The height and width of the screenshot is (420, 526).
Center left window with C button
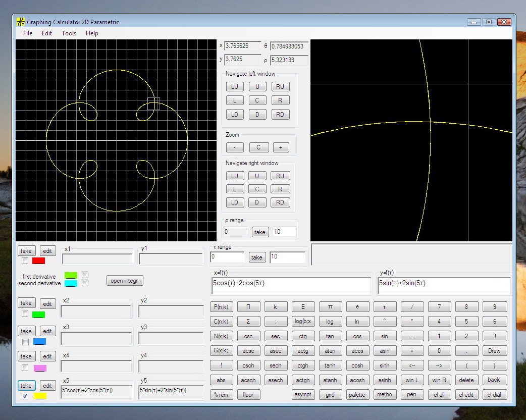257,100
